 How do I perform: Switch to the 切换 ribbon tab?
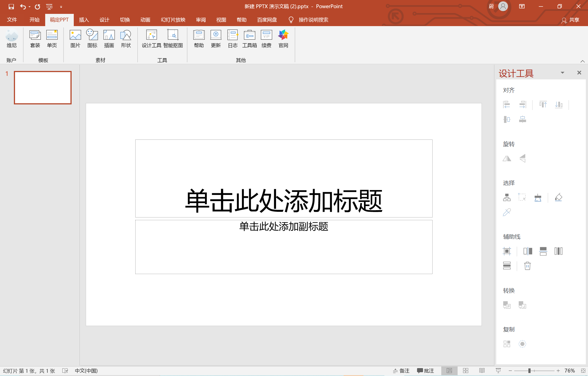[125, 20]
